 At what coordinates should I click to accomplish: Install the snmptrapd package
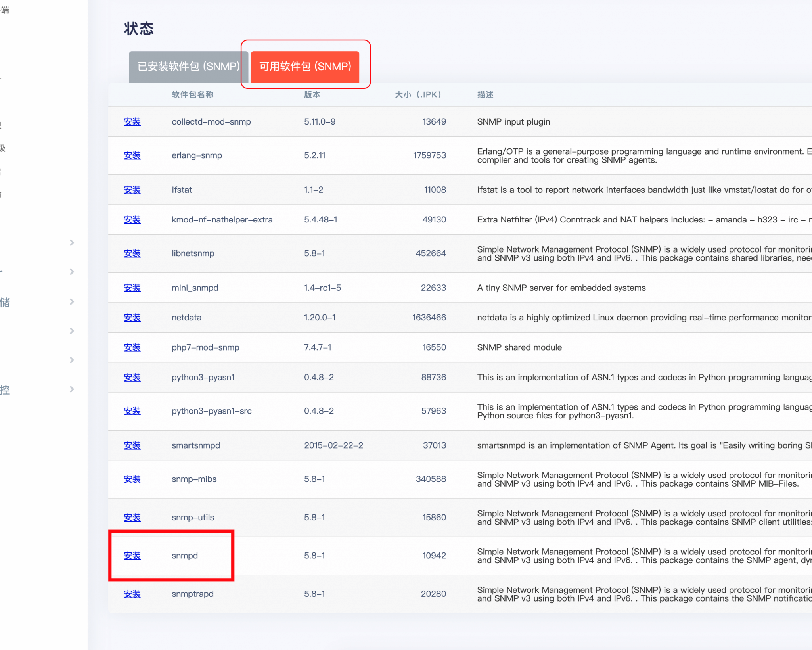[132, 594]
